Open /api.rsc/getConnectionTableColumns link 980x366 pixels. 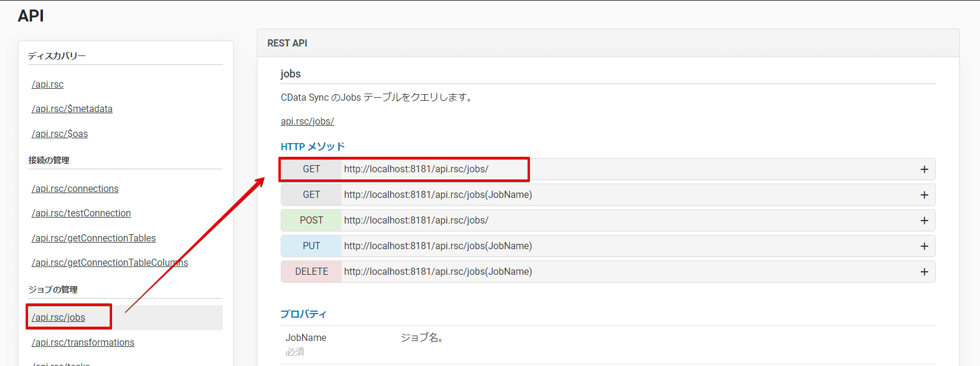110,263
